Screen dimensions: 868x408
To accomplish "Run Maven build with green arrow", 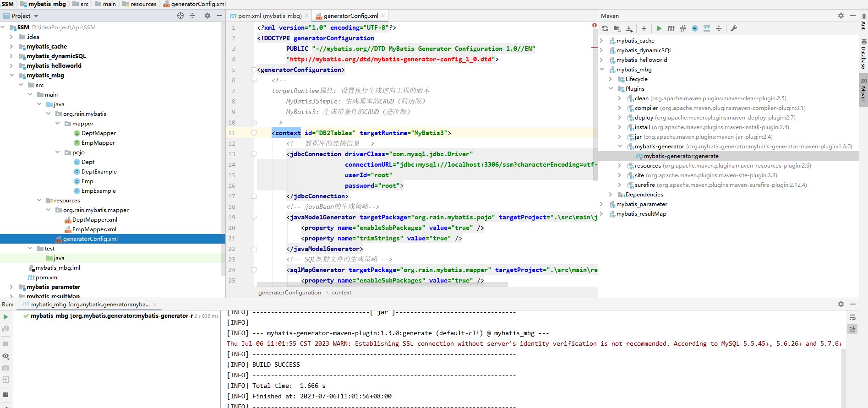I will 659,28.
